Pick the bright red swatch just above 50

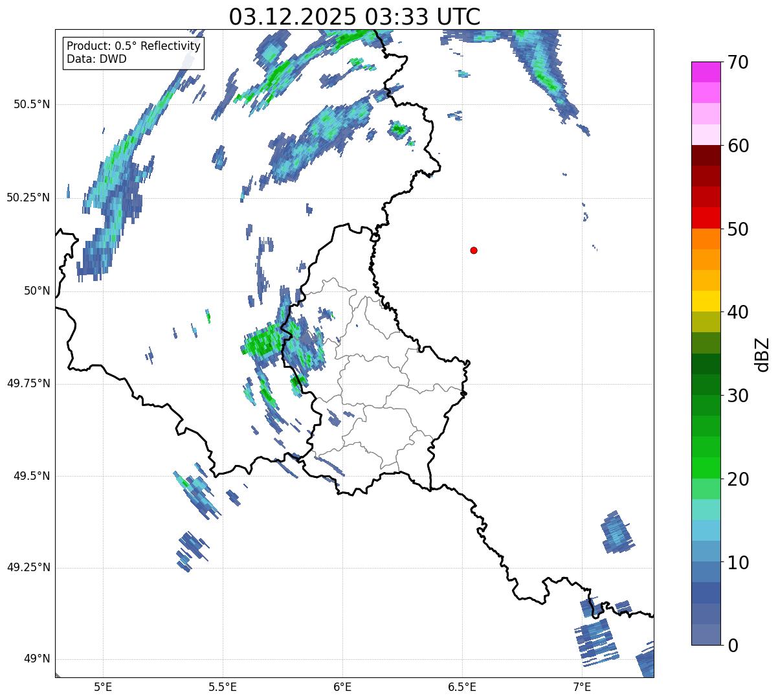coord(706,218)
